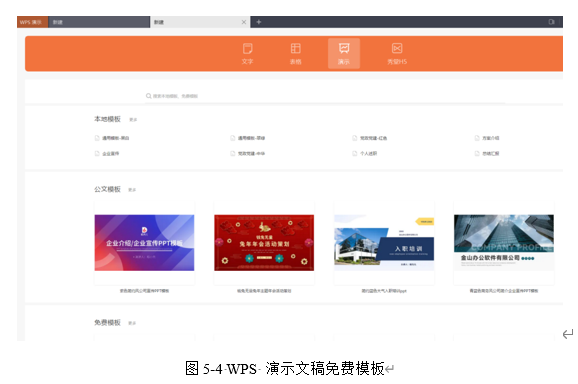
Task: Select the 秀堂H5 type icon
Action: point(397,54)
